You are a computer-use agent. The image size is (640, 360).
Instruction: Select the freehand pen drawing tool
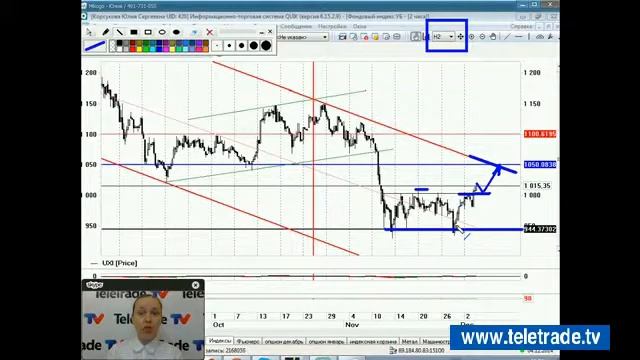[105, 32]
